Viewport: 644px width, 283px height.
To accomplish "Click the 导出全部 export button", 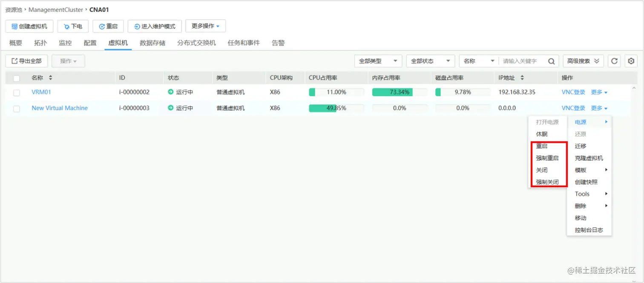I will pyautogui.click(x=26, y=61).
